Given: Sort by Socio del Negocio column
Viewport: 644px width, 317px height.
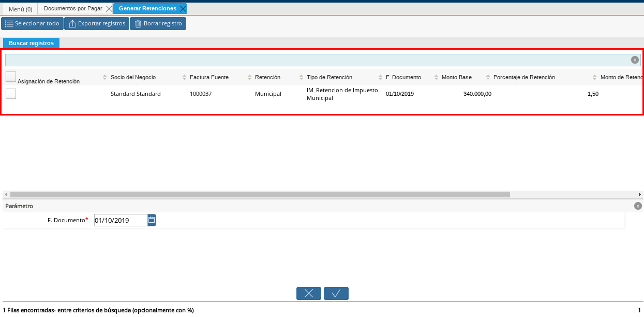Looking at the screenshot, I should click(x=133, y=77).
